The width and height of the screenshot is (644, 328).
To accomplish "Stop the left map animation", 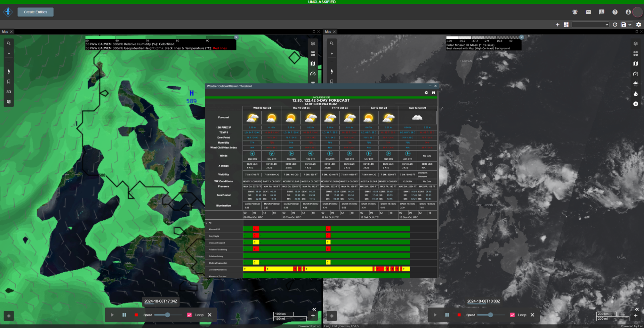I will [x=136, y=315].
